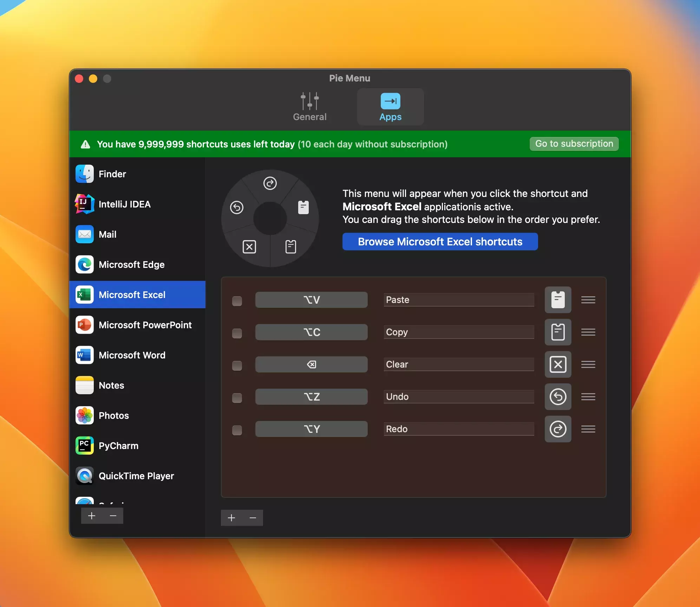
Task: Click the Clear X icon button
Action: point(558,364)
